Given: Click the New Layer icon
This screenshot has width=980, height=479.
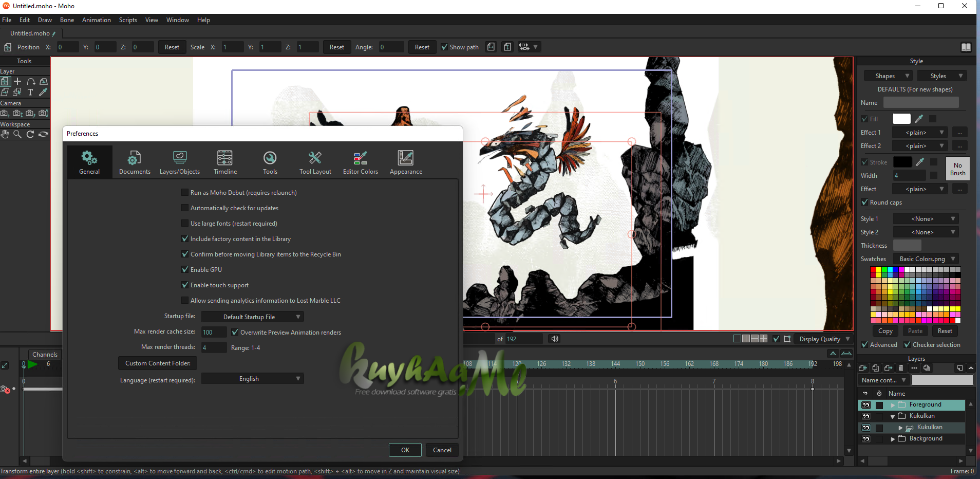Looking at the screenshot, I should pos(863,368).
